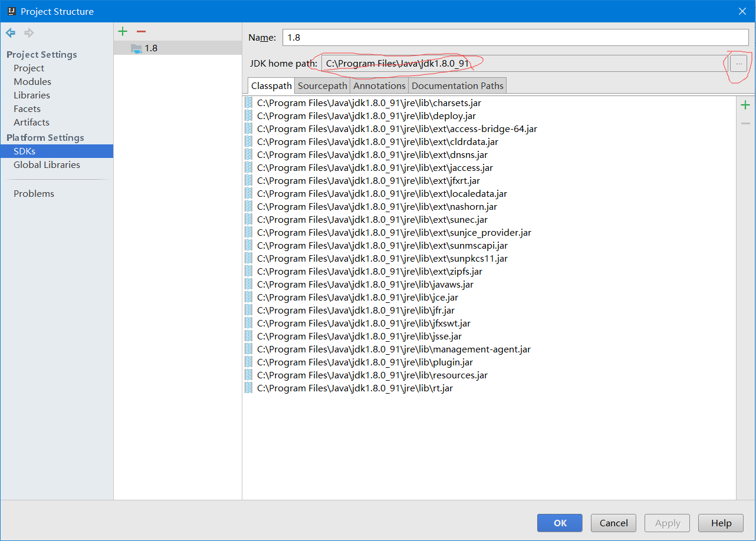
Task: Switch to the Classpath tab
Action: [x=271, y=85]
